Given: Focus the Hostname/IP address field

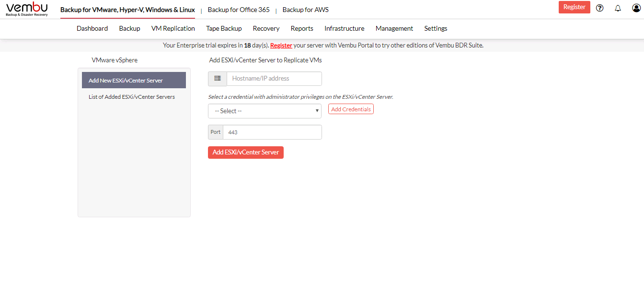Looking at the screenshot, I should pos(274,79).
